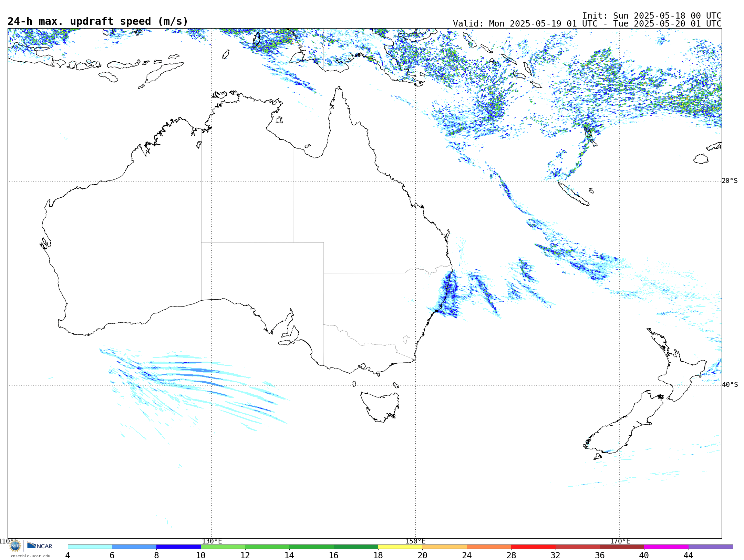Click the colorbar tick label '20'
The width and height of the screenshot is (744, 560).
point(423,556)
